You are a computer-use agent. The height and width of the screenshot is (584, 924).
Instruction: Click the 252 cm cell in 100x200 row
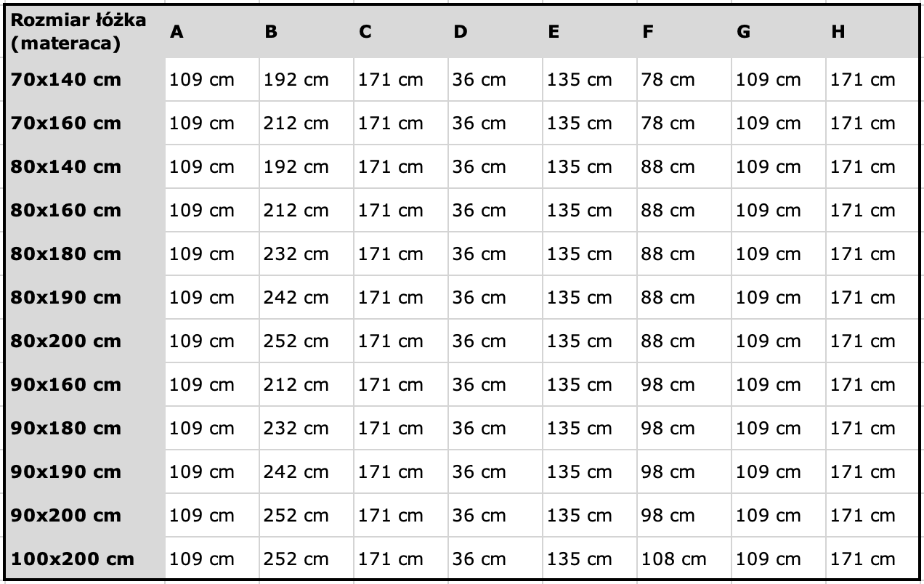pos(307,559)
